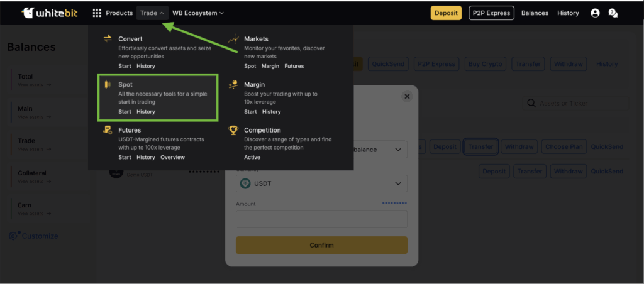Image resolution: width=644 pixels, height=284 pixels.
Task: Open the Convert menu entry
Action: [130, 39]
